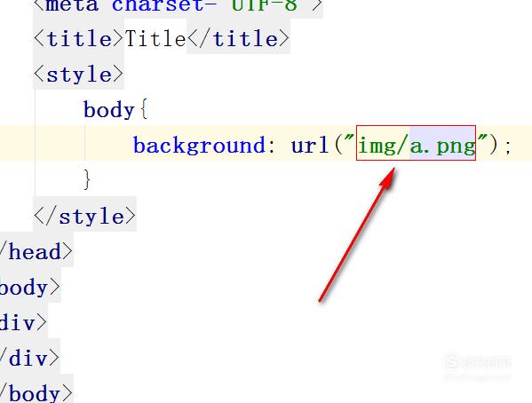The image size is (532, 403).
Task: Place cursor on closing </title> tag
Action: pyautogui.click(x=238, y=38)
